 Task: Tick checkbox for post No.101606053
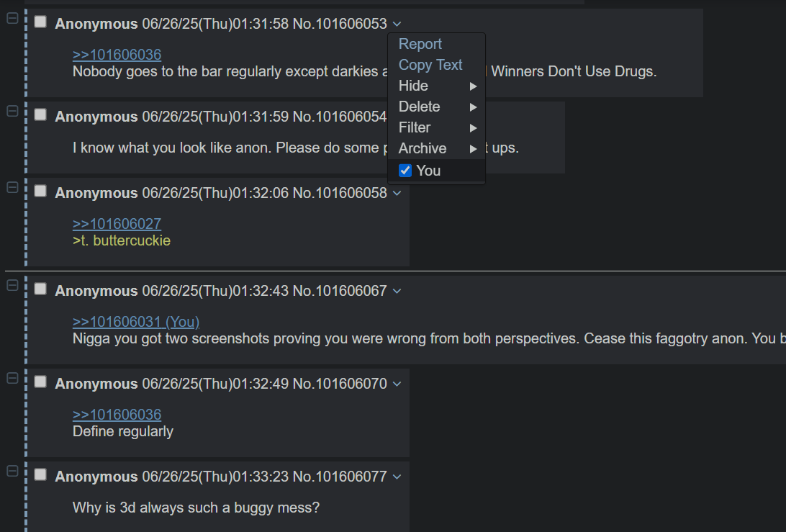(x=41, y=22)
